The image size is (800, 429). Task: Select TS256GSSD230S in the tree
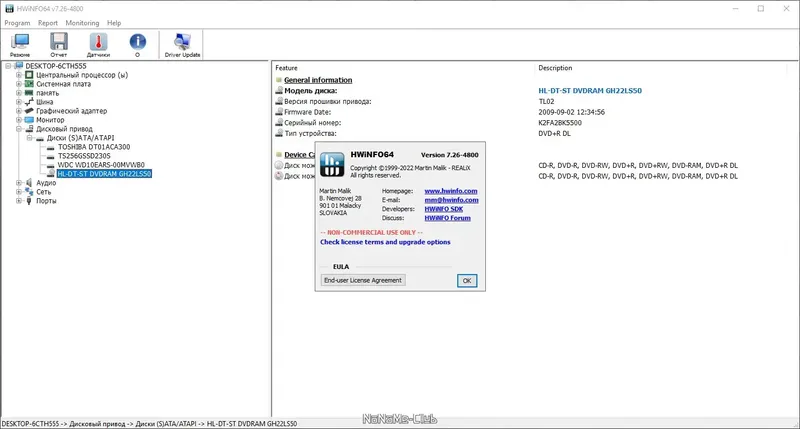click(84, 156)
